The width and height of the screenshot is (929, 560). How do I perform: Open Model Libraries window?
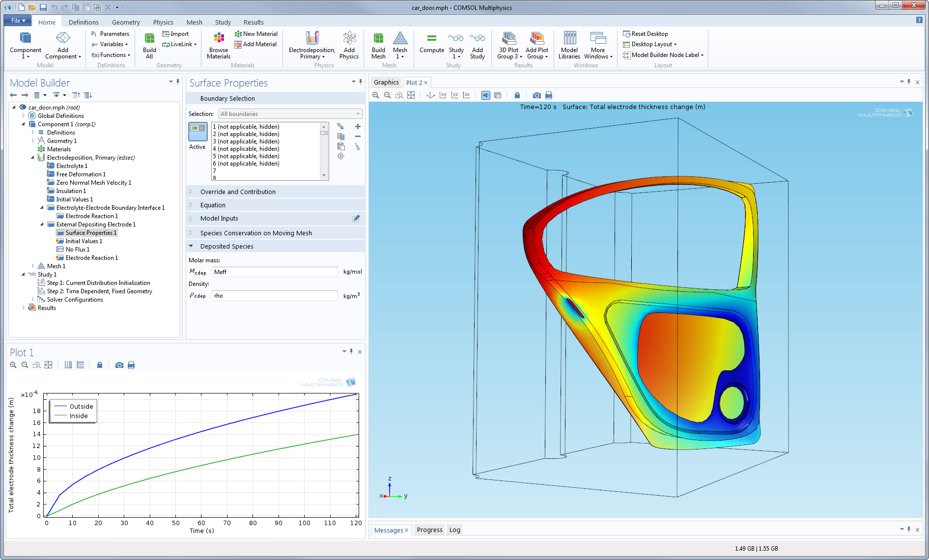click(569, 45)
